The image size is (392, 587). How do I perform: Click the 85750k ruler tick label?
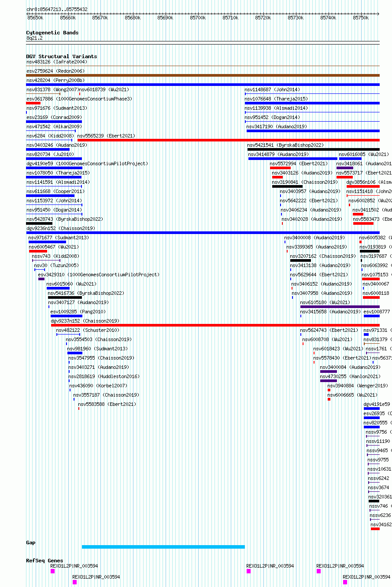(x=361, y=17)
